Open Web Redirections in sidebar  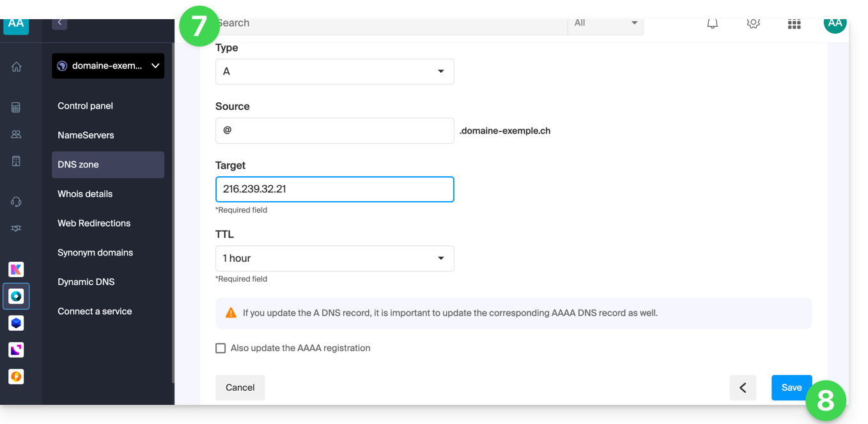[94, 223]
